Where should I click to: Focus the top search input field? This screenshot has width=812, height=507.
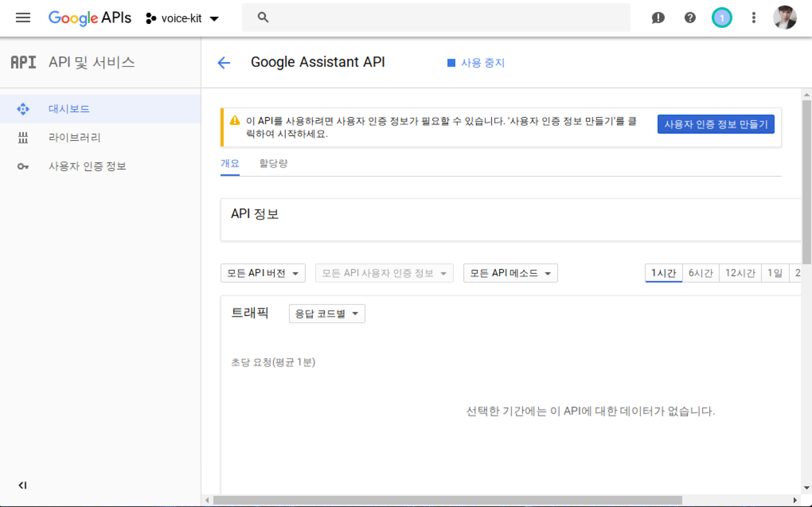(x=436, y=18)
